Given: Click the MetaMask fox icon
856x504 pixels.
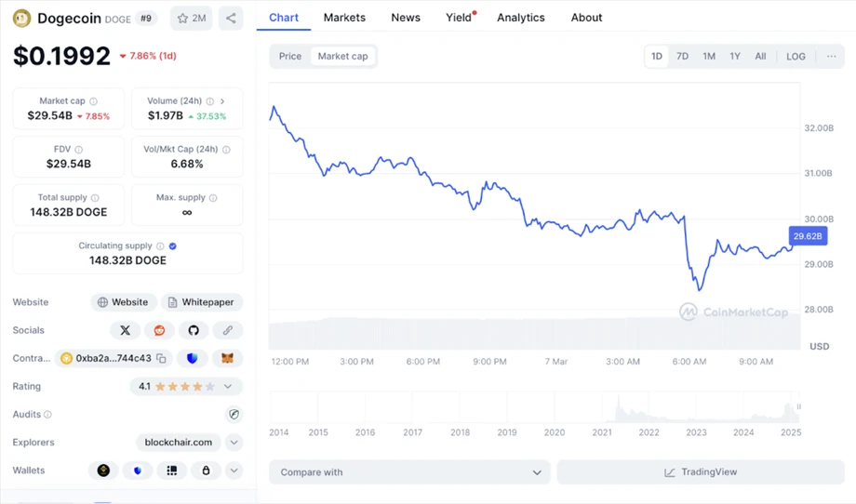Looking at the screenshot, I should pyautogui.click(x=227, y=358).
